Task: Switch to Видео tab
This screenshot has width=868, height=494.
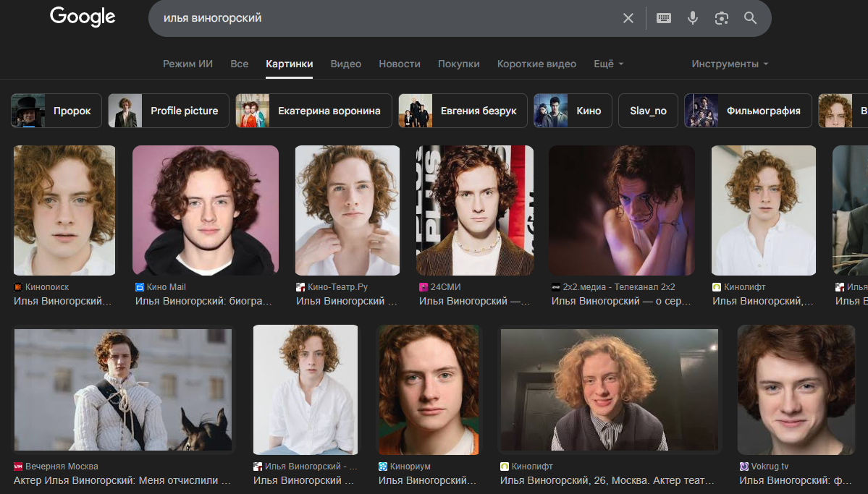Action: [x=346, y=64]
